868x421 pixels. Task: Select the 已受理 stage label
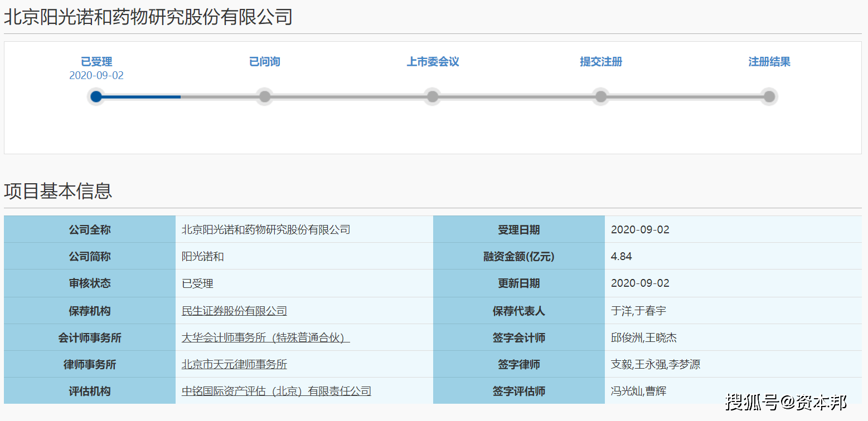96,62
